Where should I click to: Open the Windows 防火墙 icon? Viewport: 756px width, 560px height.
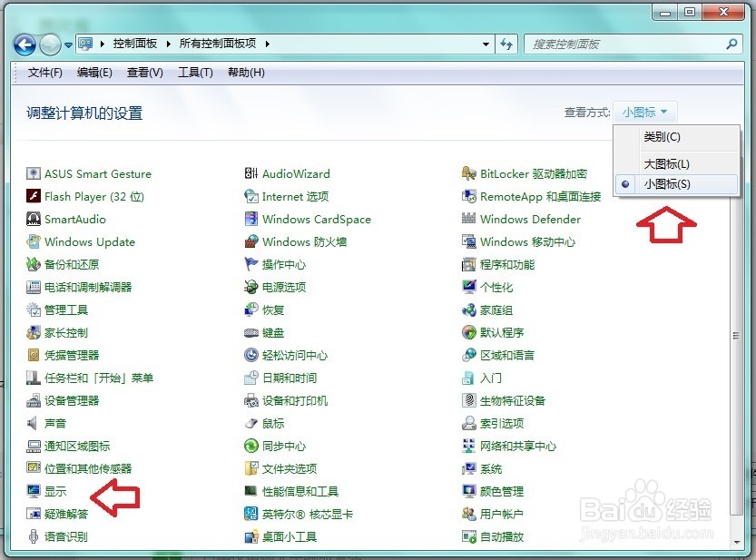pyautogui.click(x=251, y=241)
